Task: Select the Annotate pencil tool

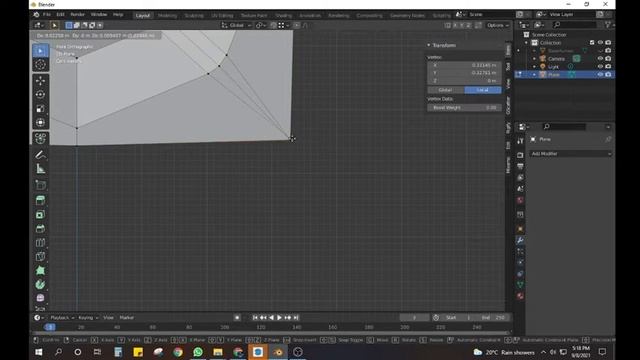Action: coord(40,155)
